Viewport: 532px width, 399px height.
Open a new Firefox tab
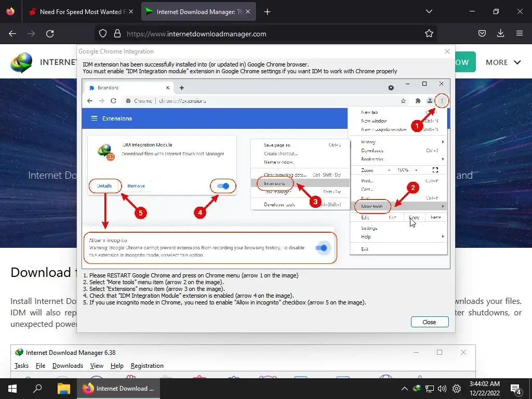tap(268, 12)
